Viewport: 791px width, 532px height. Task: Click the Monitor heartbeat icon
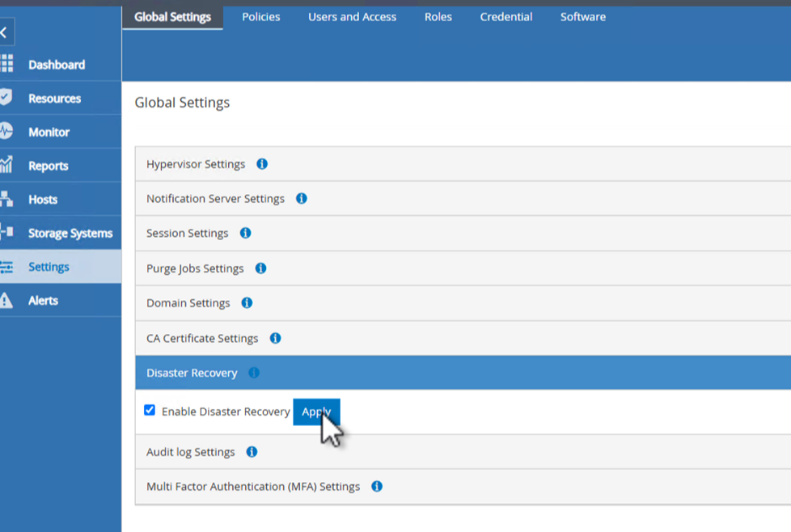tap(6, 131)
